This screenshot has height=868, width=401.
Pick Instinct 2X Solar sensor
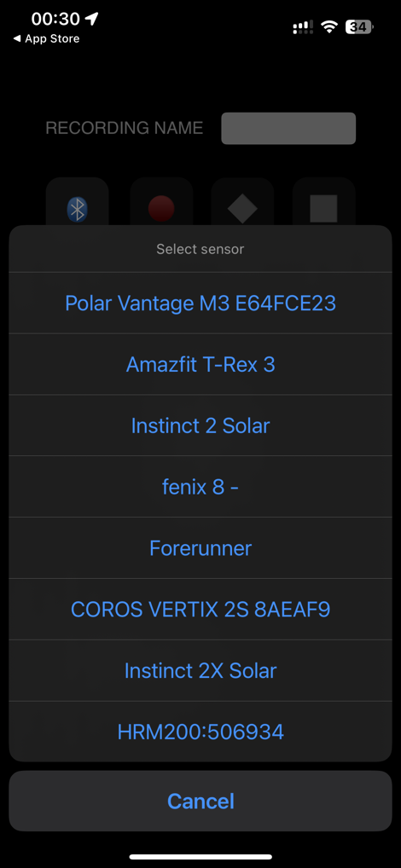[200, 671]
